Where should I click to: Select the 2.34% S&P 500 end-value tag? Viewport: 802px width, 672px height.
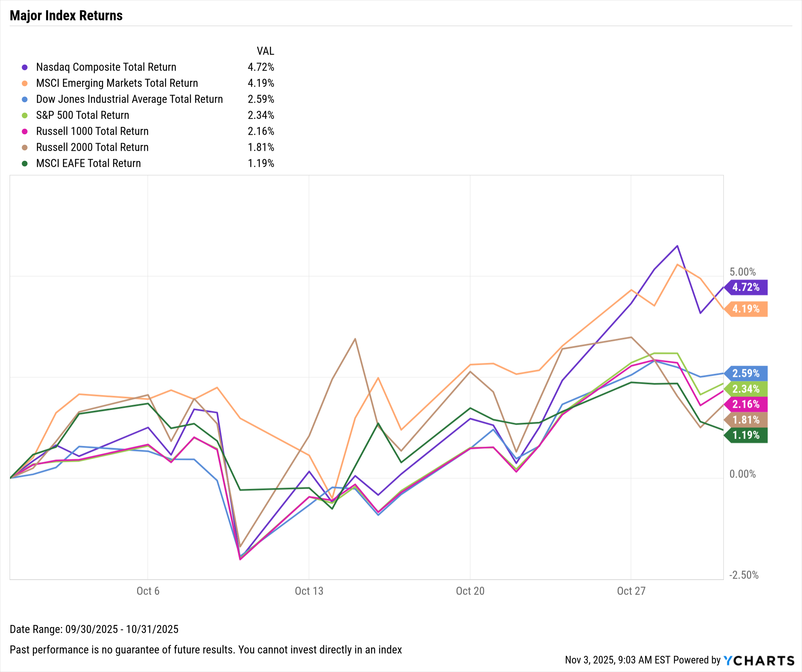pos(746,389)
